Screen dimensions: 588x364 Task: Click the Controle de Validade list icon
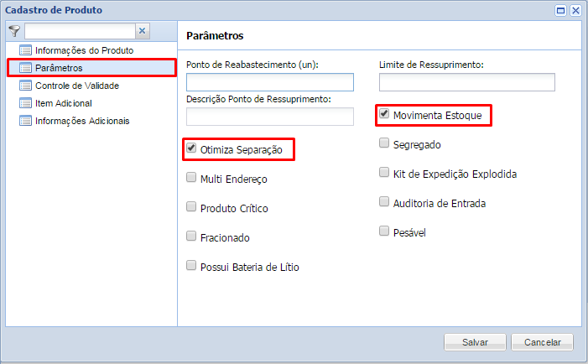pos(25,86)
